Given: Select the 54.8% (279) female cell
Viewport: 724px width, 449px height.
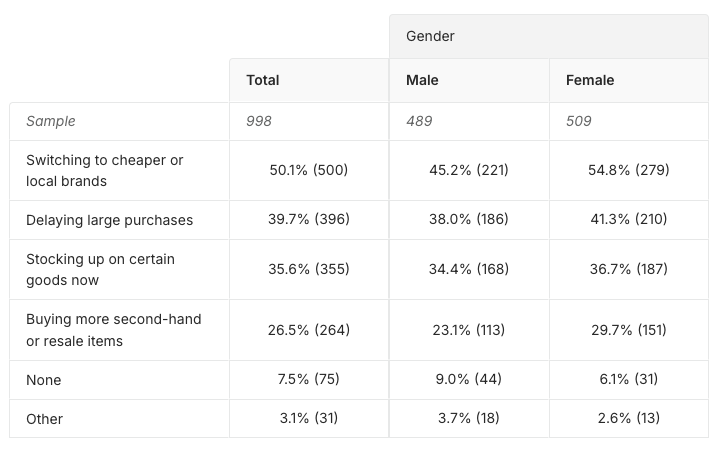Looking at the screenshot, I should [x=629, y=170].
